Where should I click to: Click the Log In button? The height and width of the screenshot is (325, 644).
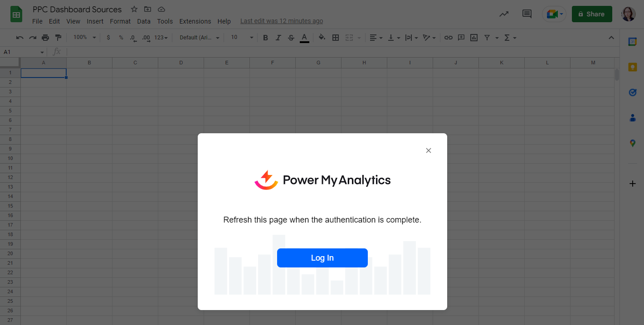click(x=322, y=258)
